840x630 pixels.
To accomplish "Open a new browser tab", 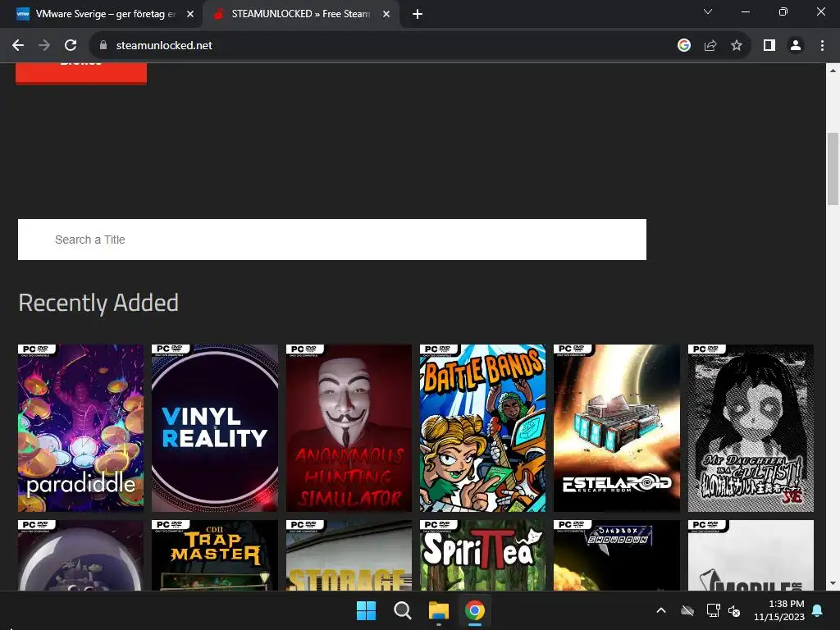I will pos(418,15).
